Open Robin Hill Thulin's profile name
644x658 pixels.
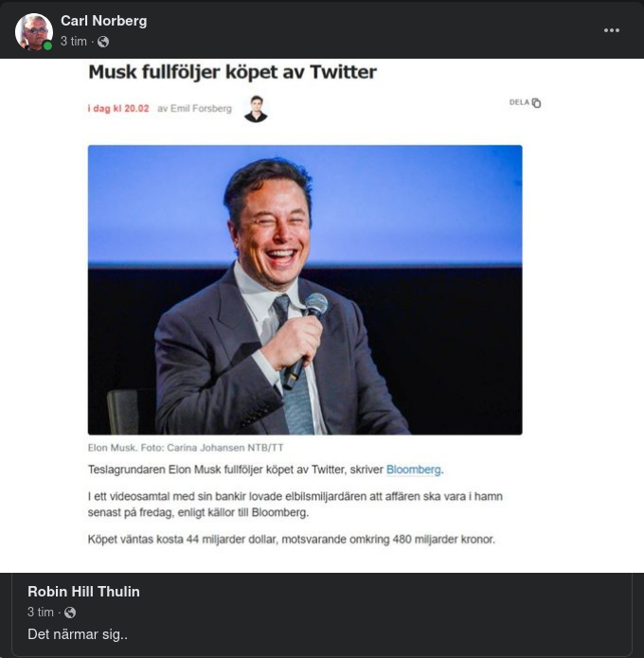(83, 592)
